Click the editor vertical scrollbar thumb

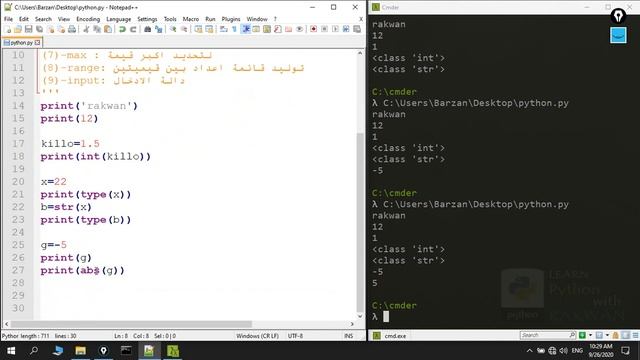[360, 222]
